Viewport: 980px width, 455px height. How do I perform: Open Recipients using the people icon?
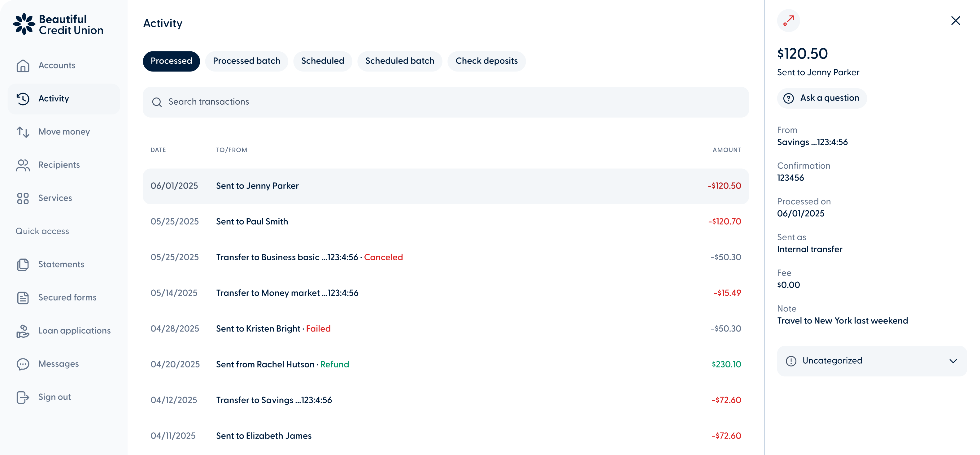coord(23,165)
